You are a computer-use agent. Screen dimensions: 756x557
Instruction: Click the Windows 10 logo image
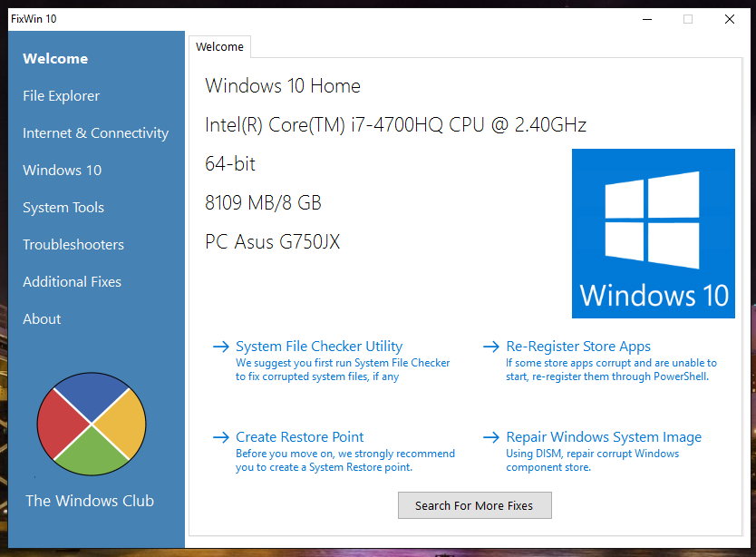pyautogui.click(x=653, y=233)
